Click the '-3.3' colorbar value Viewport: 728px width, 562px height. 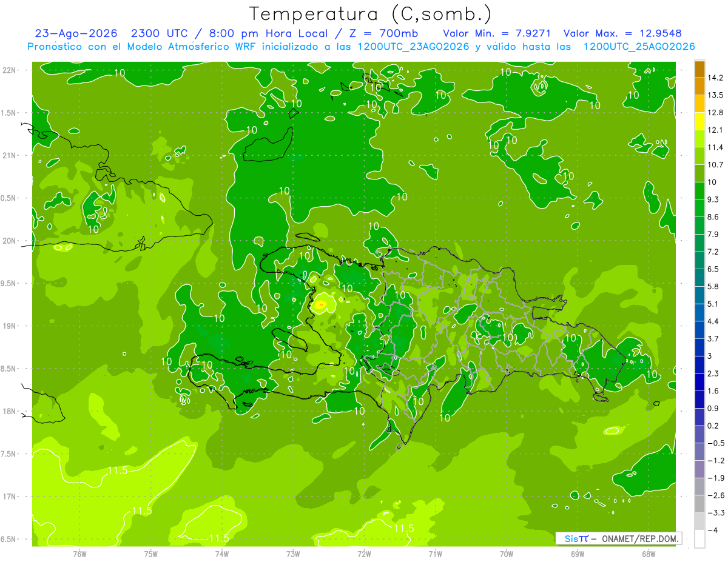(716, 513)
